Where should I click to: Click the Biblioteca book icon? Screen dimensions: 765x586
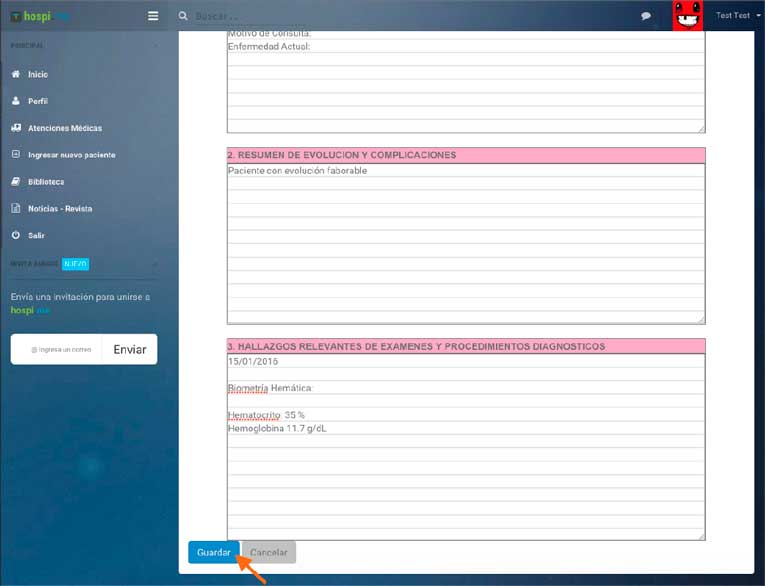pos(16,182)
